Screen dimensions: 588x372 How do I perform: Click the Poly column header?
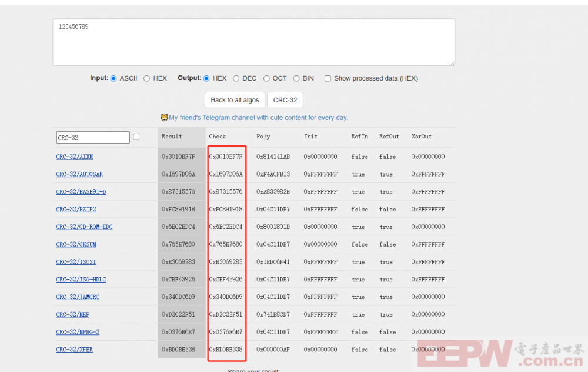coord(263,137)
